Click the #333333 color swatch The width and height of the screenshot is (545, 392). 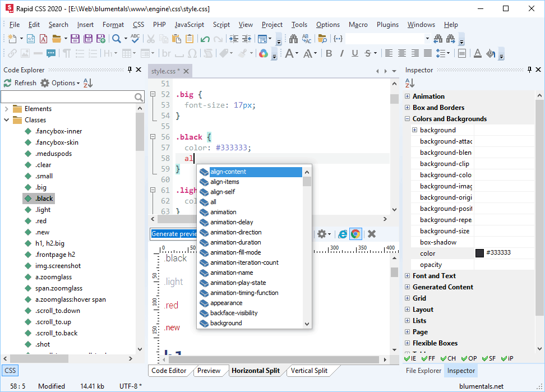pyautogui.click(x=479, y=253)
